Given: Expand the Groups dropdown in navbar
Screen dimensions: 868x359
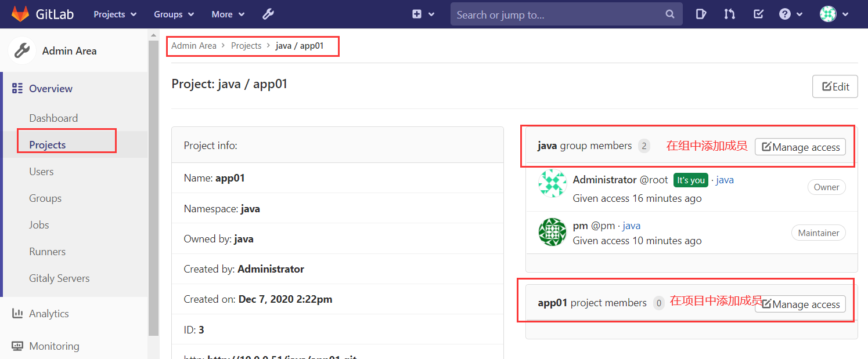Looking at the screenshot, I should point(174,14).
